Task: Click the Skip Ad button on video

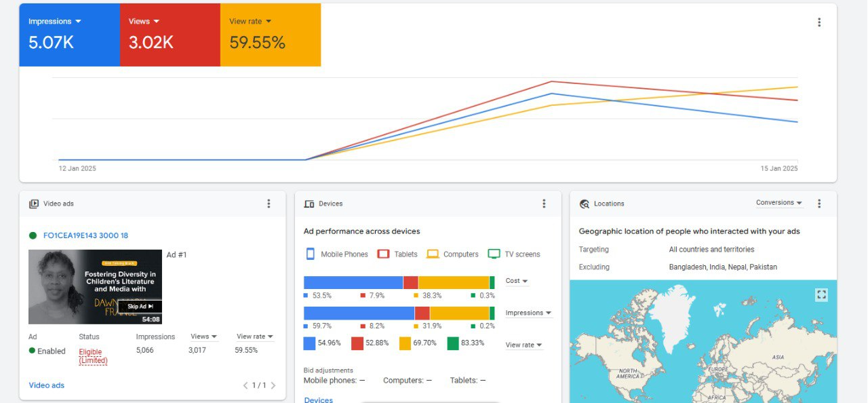Action: [x=140, y=307]
